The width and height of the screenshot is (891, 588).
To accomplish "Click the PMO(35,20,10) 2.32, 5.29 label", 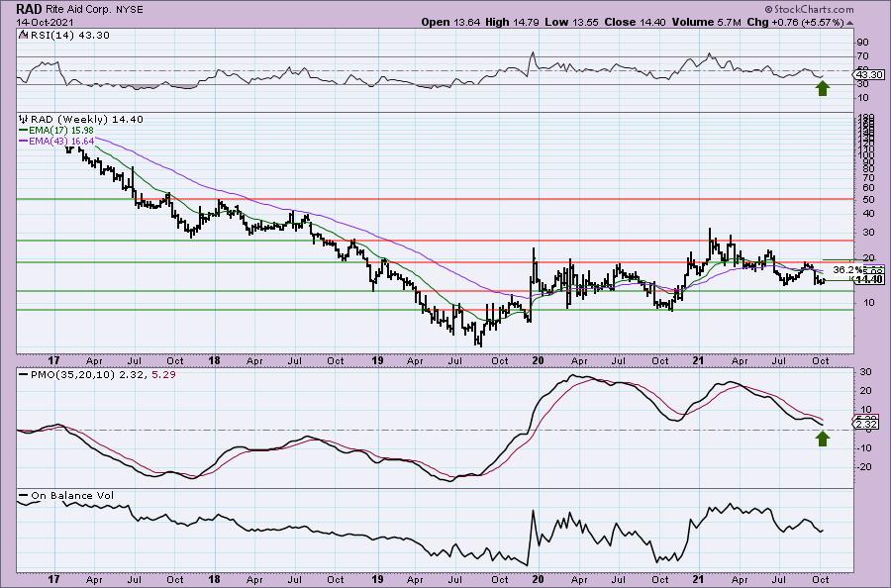I will [103, 375].
